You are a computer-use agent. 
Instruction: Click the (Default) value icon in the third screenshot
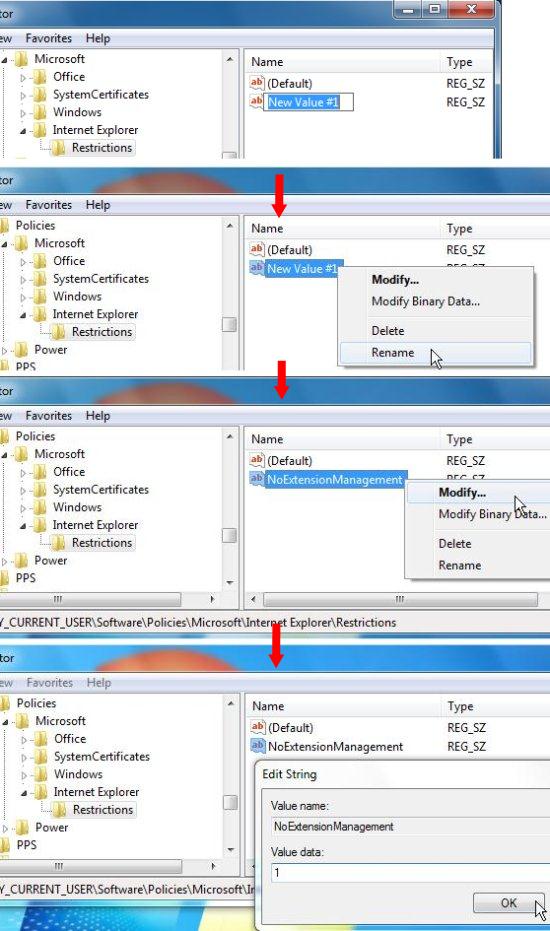[x=257, y=460]
